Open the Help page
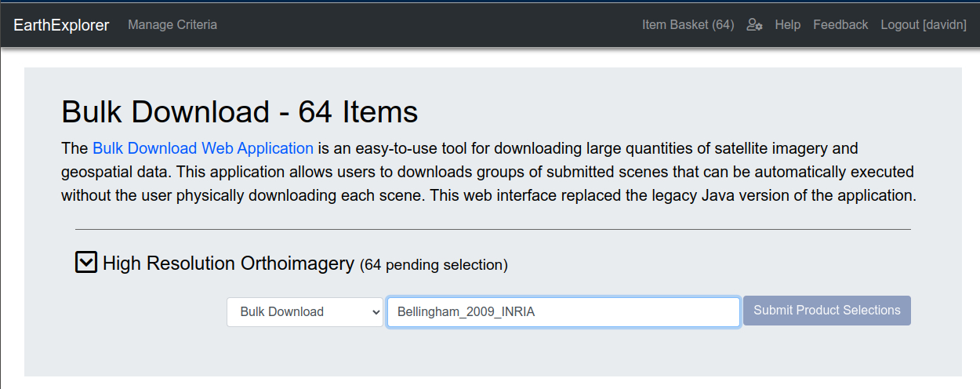The image size is (980, 389). (x=787, y=25)
